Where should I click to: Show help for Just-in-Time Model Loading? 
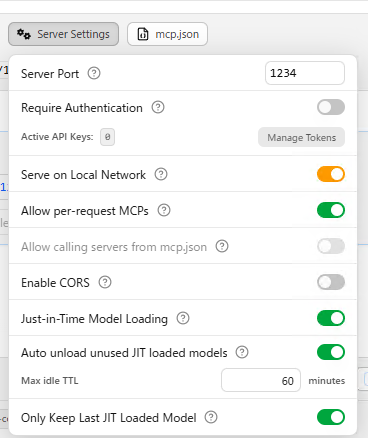(183, 318)
